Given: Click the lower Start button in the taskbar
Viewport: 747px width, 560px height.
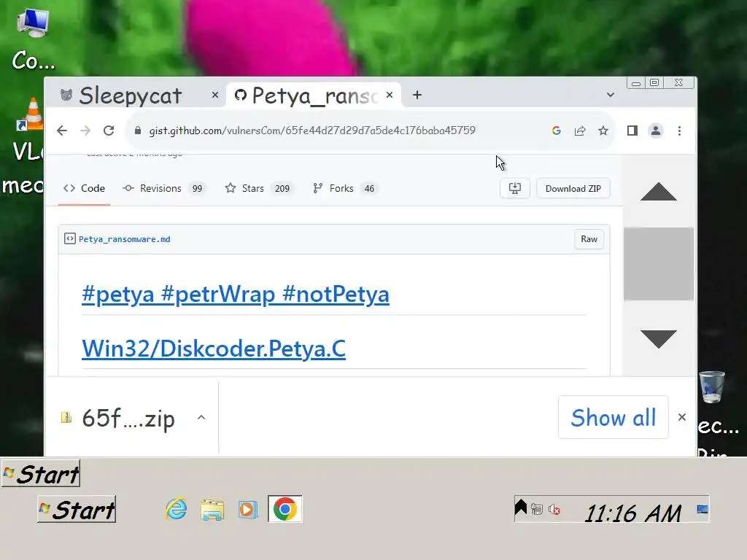Looking at the screenshot, I should (x=77, y=509).
